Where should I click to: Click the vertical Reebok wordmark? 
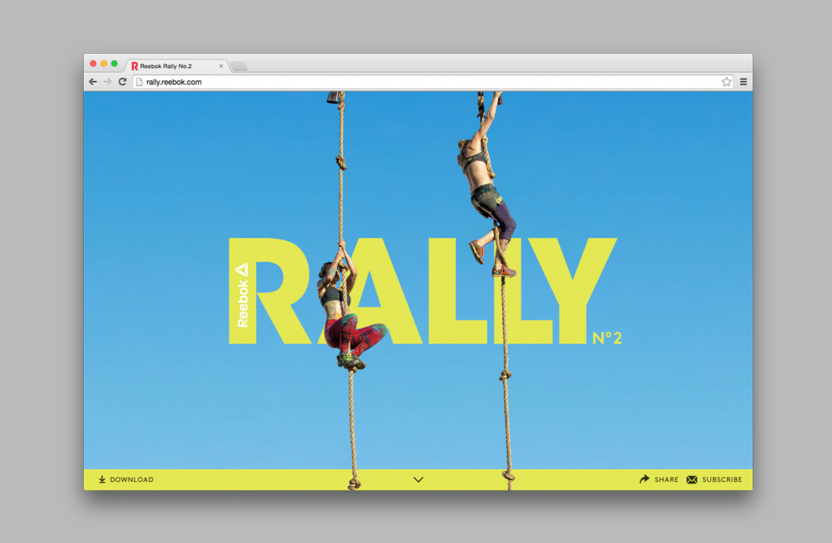pyautogui.click(x=242, y=304)
